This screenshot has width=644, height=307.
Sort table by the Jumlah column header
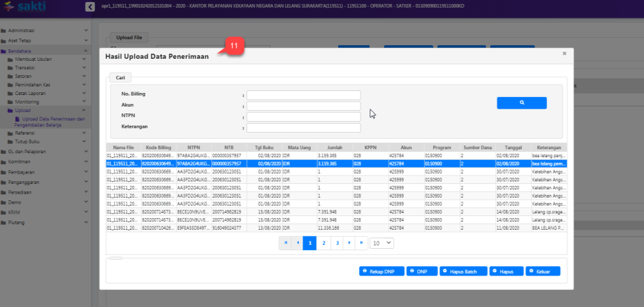click(334, 148)
